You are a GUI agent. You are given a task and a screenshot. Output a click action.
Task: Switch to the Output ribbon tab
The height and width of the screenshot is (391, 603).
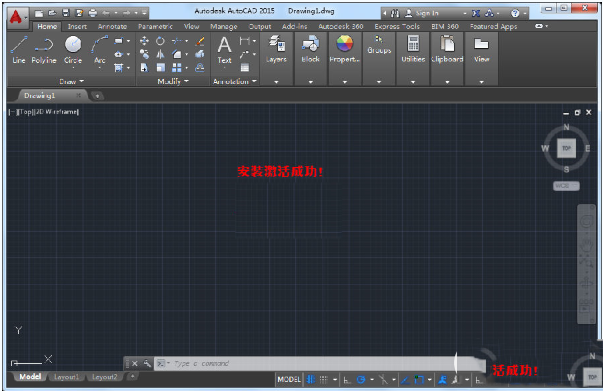[260, 27]
